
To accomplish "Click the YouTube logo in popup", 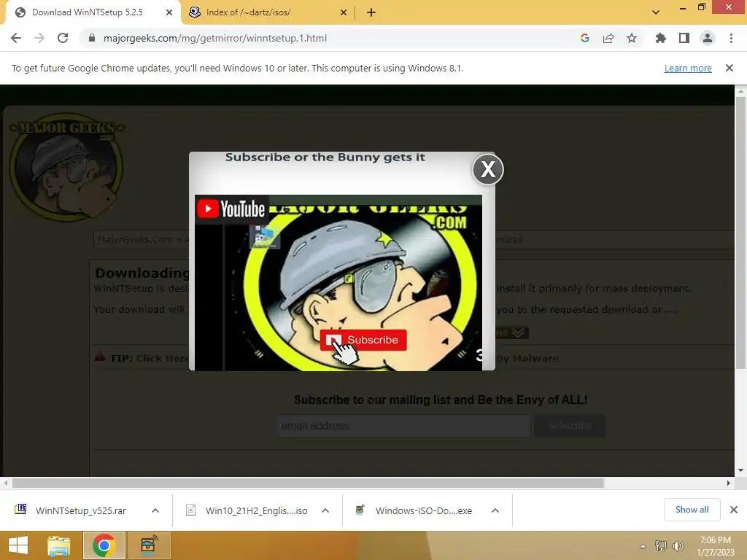I will [x=231, y=209].
